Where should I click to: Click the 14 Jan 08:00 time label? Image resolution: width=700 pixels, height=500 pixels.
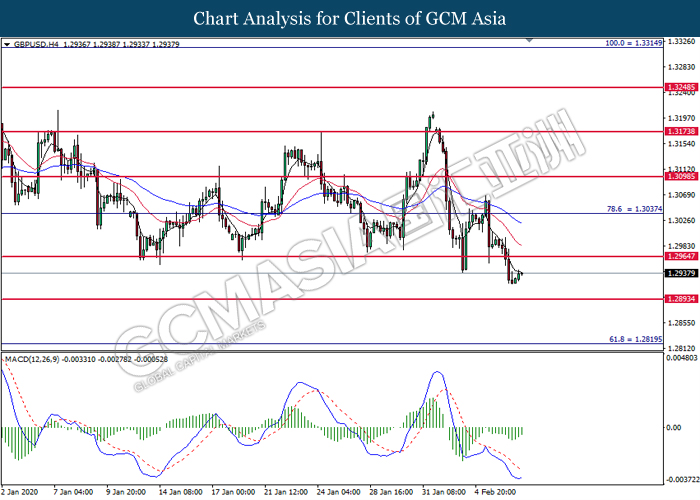pyautogui.click(x=181, y=492)
